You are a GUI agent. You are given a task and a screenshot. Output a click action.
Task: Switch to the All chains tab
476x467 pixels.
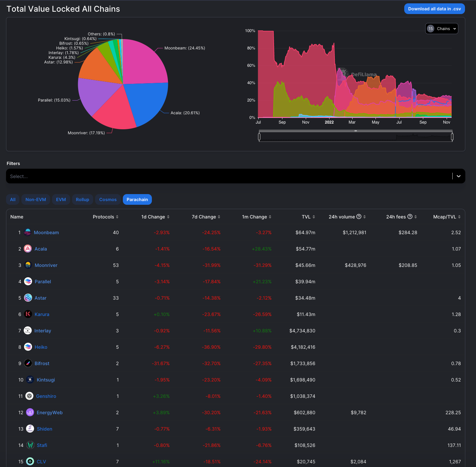tap(13, 199)
